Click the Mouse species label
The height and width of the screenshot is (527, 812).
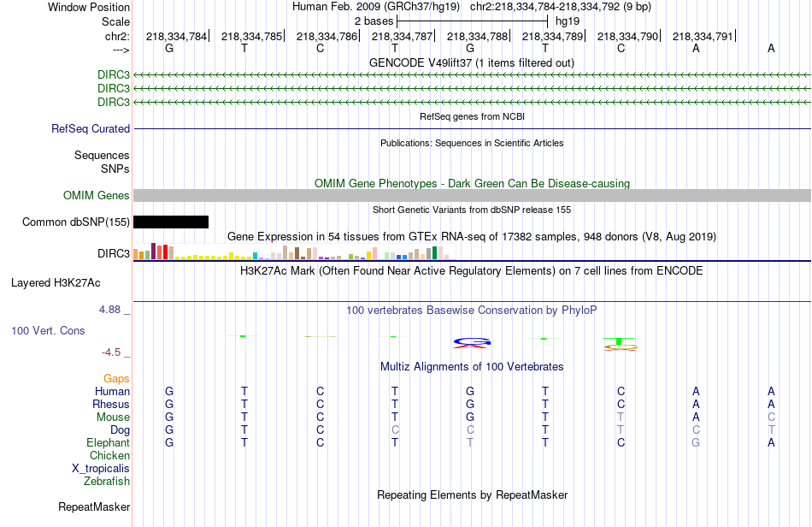[x=113, y=417]
